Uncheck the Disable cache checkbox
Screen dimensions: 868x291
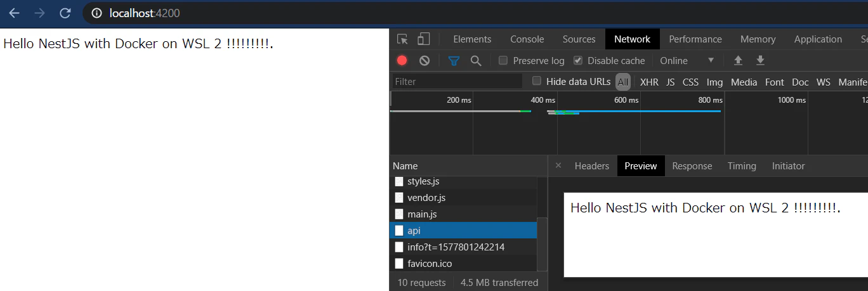pos(578,61)
